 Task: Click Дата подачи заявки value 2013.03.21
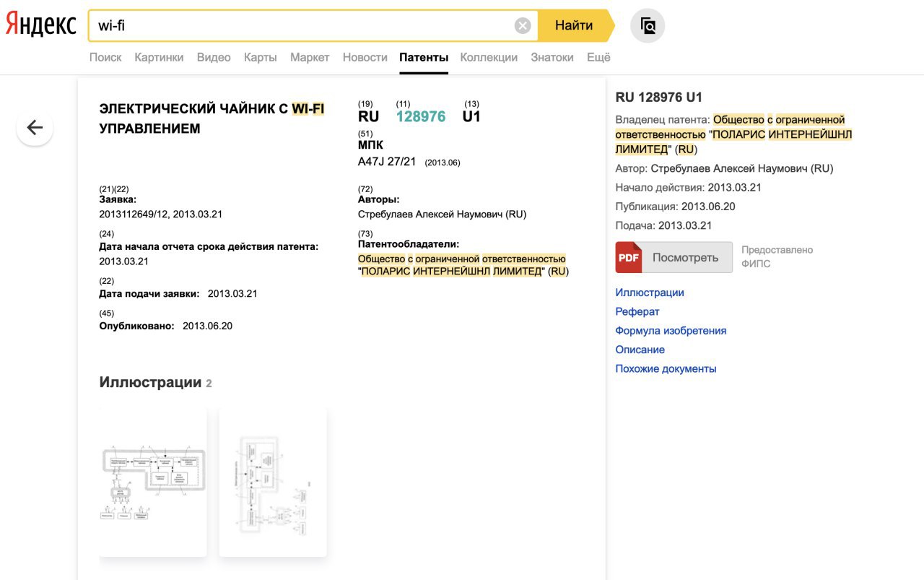[232, 294]
